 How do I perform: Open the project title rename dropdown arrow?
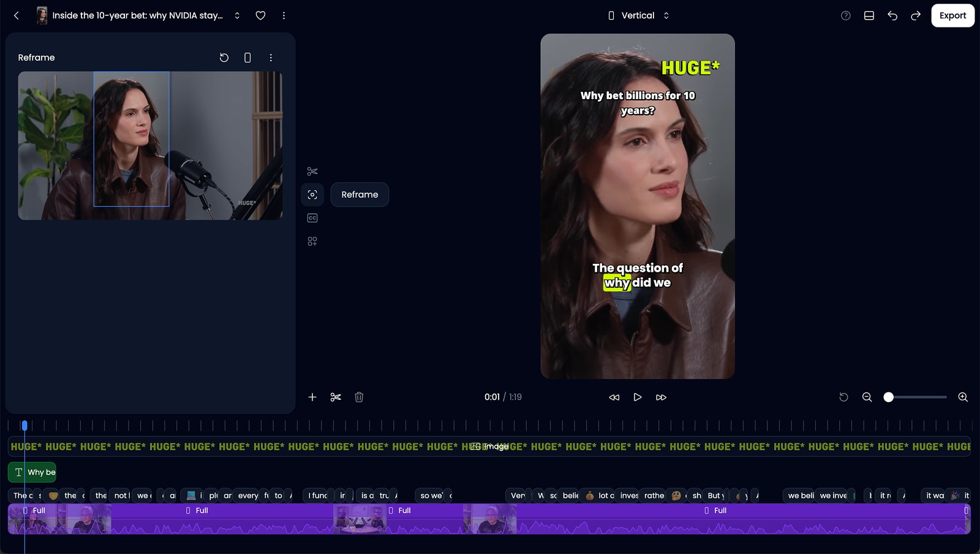pos(237,15)
